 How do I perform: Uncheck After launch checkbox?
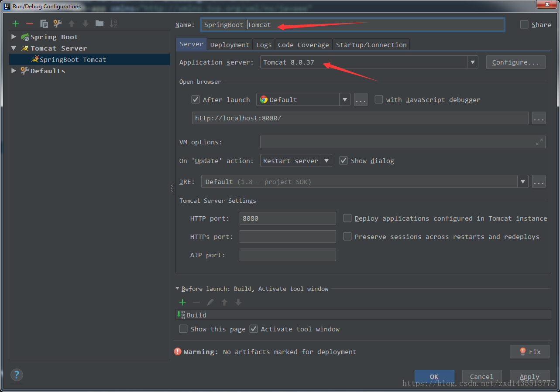[x=196, y=100]
